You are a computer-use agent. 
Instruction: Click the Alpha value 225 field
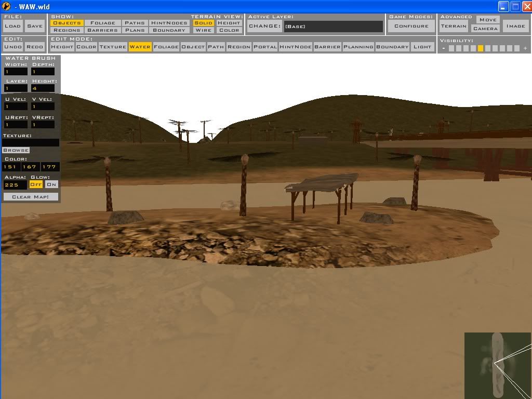click(x=15, y=184)
